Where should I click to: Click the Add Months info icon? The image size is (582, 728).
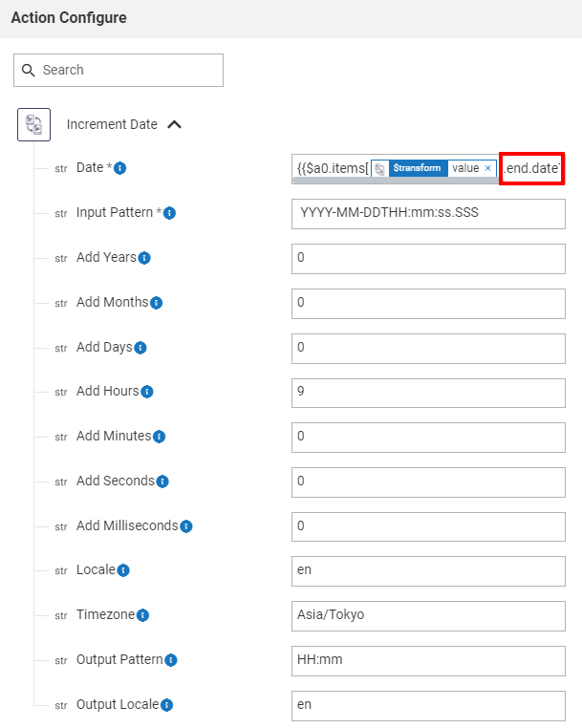tap(157, 303)
